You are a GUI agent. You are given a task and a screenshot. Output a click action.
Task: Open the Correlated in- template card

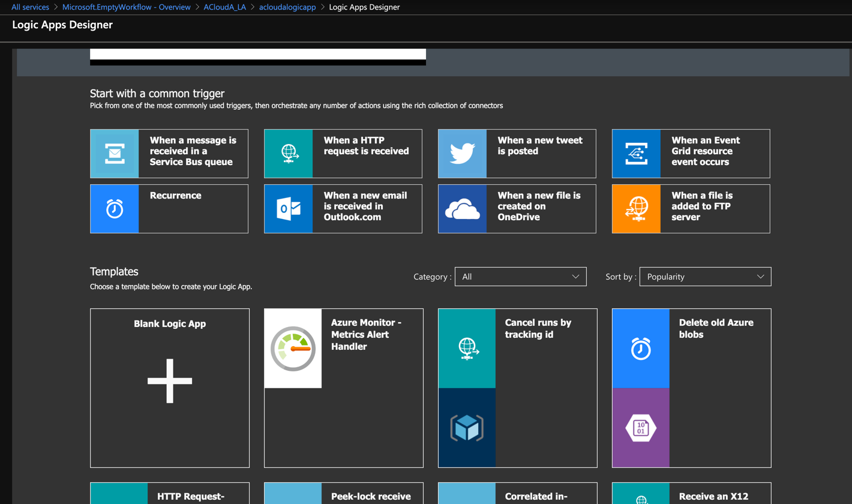pyautogui.click(x=518, y=493)
